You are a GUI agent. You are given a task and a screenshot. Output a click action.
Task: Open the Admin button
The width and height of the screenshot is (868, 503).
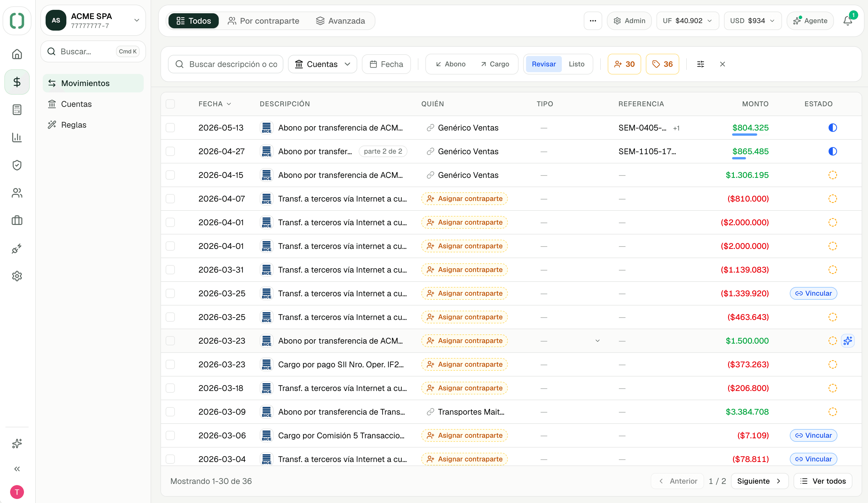tap(629, 21)
